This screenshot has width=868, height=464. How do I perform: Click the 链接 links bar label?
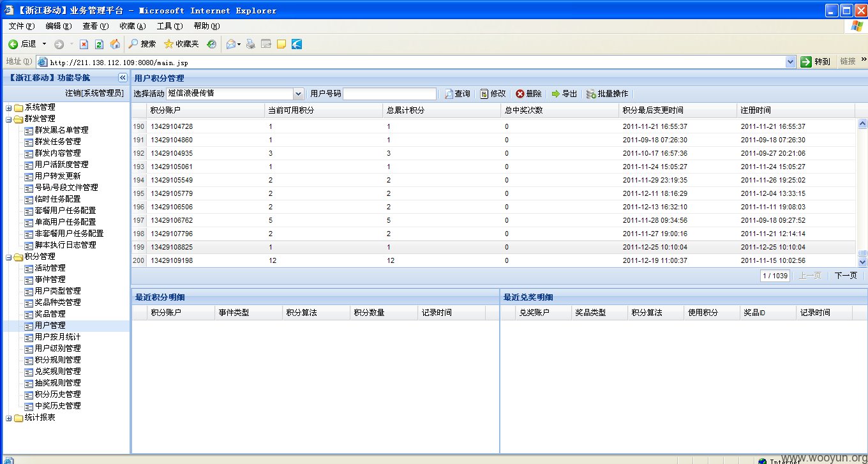point(848,62)
